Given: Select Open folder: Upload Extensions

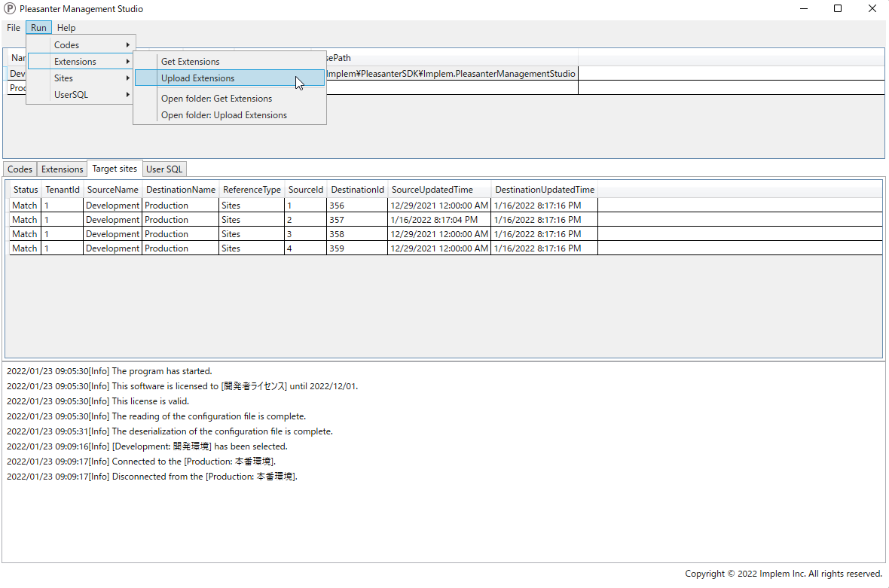Looking at the screenshot, I should (x=230, y=115).
